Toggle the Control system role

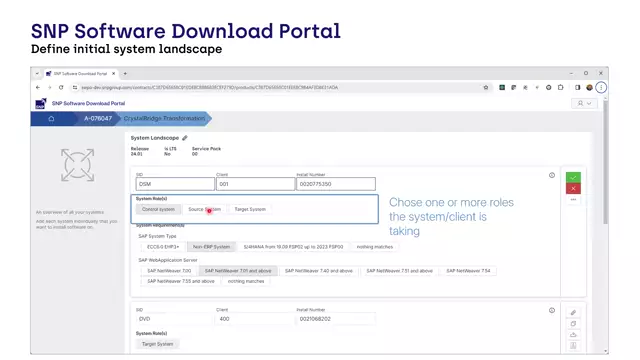(x=158, y=209)
